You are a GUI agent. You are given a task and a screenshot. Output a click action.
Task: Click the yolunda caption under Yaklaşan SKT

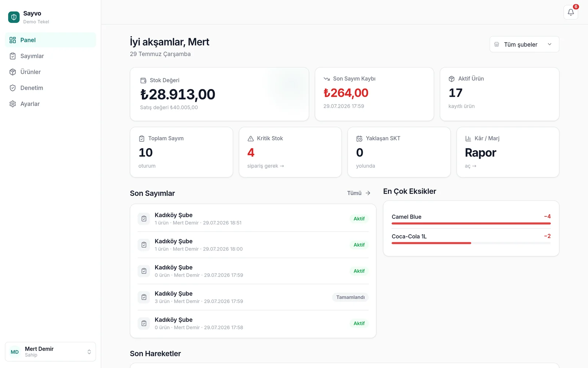pos(365,166)
